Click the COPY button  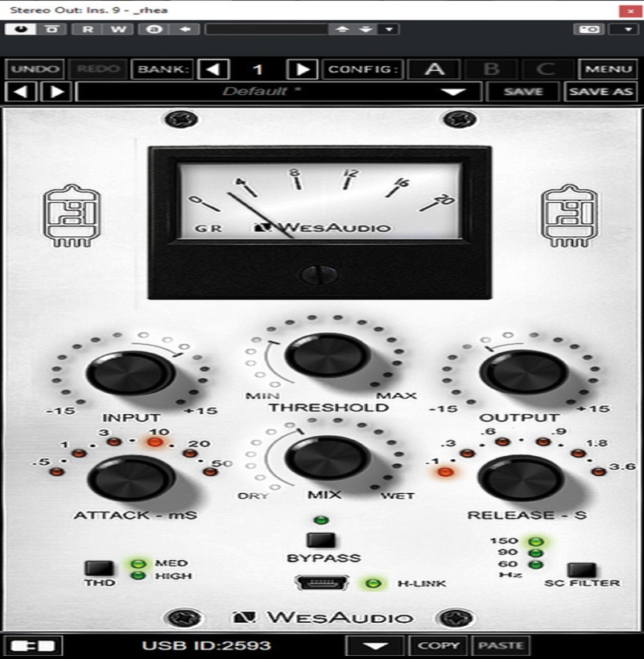click(x=438, y=645)
